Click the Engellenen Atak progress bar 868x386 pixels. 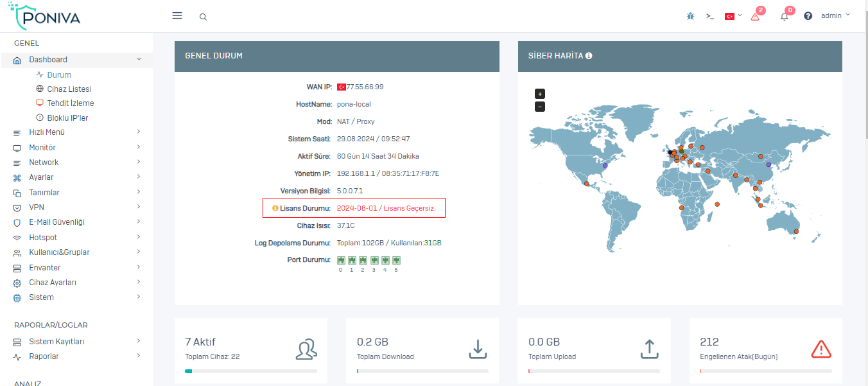766,371
